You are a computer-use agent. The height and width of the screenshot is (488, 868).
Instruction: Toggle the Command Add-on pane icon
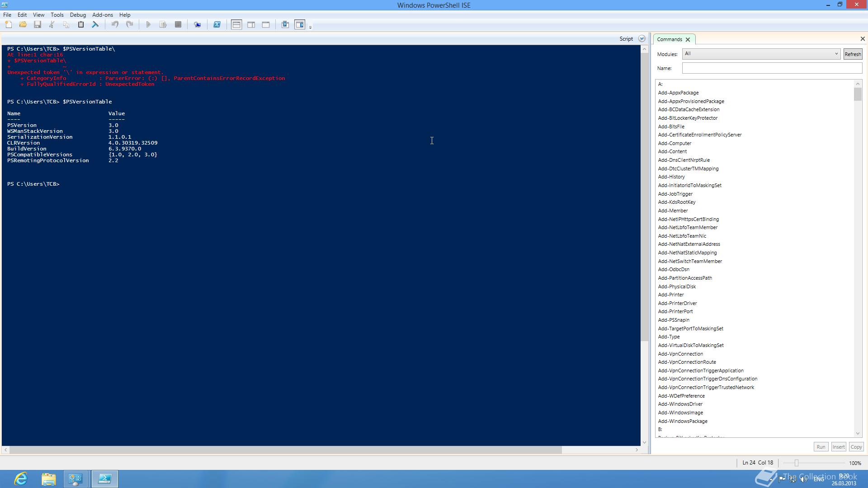coord(300,25)
